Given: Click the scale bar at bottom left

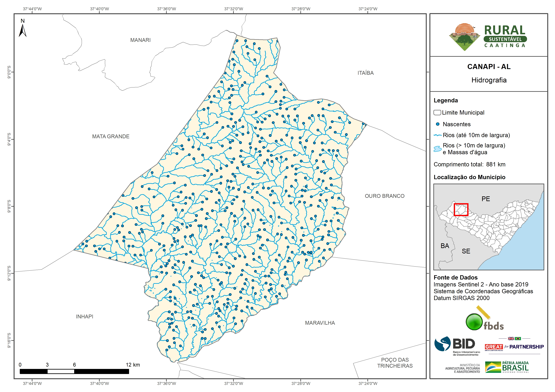Looking at the screenshot, I should pyautogui.click(x=74, y=371).
